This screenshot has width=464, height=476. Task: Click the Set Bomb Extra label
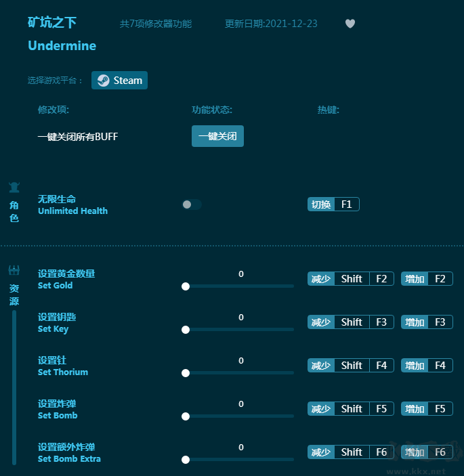[x=69, y=458]
